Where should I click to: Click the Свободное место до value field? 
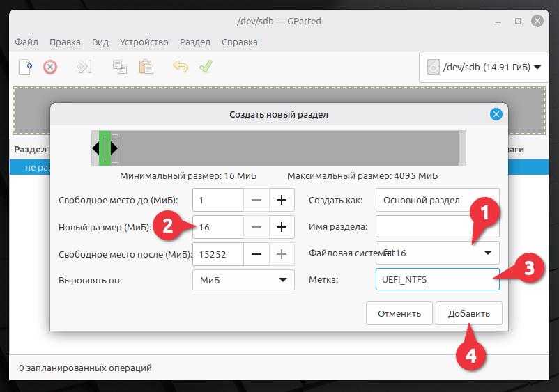(x=218, y=200)
